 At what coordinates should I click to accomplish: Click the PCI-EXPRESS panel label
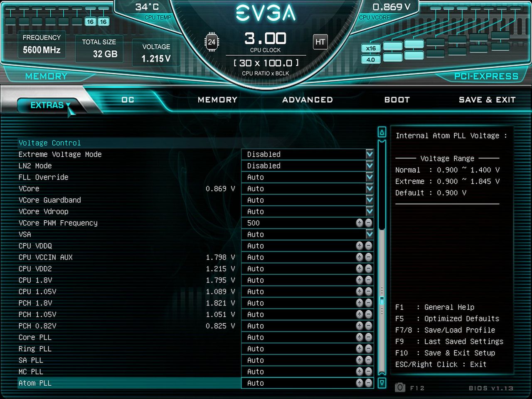tap(486, 76)
